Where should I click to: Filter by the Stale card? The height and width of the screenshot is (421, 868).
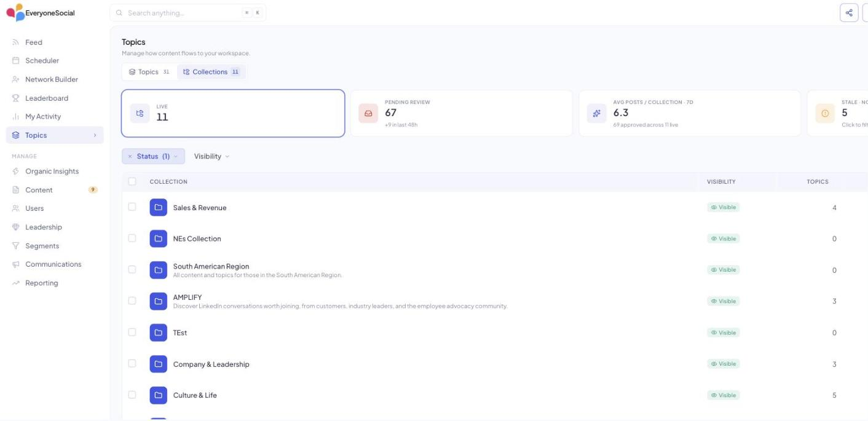pyautogui.click(x=837, y=113)
